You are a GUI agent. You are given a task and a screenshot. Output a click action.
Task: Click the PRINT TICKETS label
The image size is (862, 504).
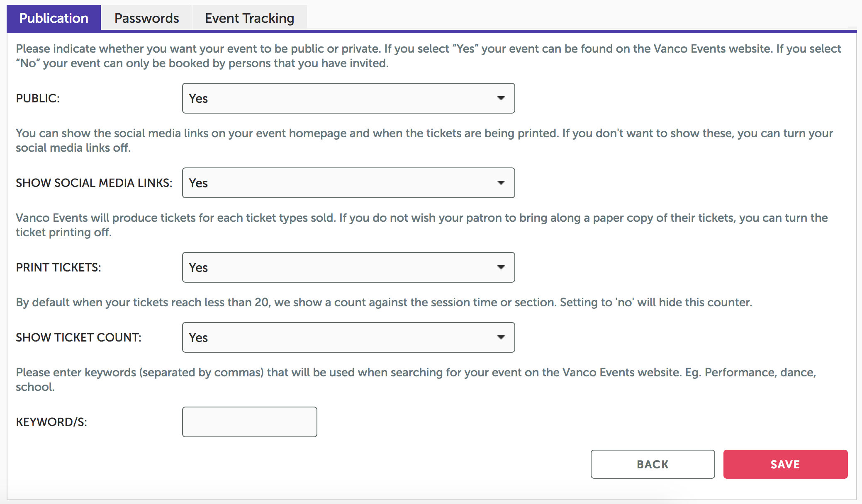[58, 267]
